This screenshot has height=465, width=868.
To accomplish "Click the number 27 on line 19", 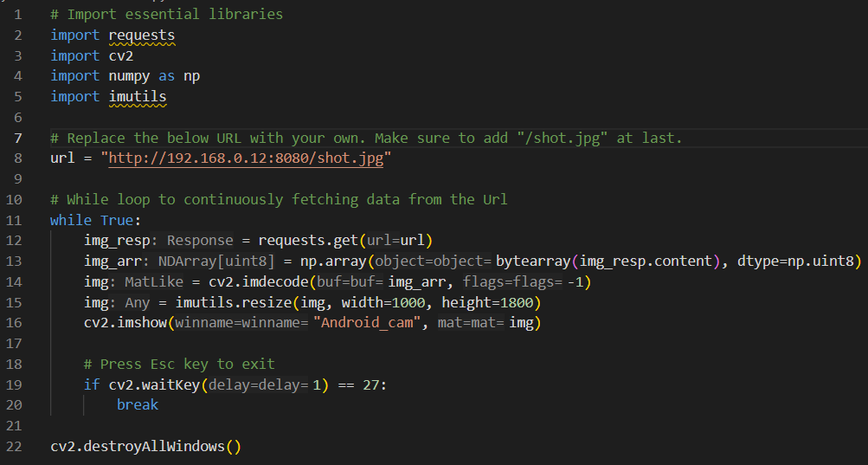I will 371,384.
